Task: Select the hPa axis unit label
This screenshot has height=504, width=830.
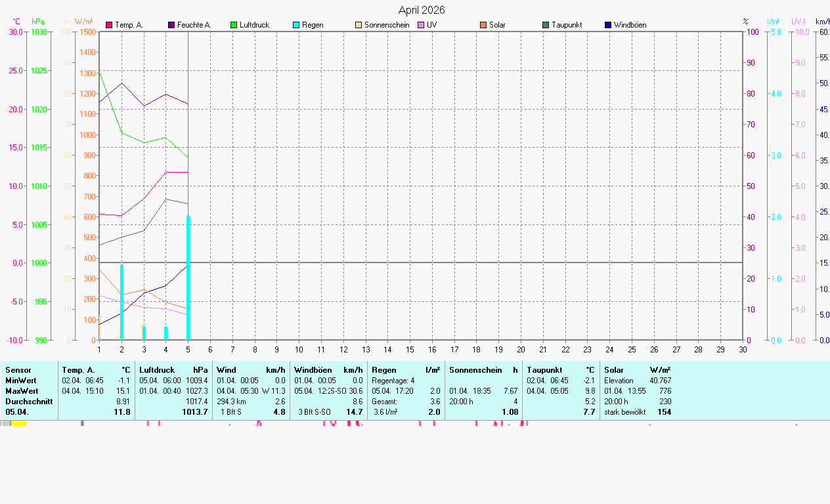Action: (38, 22)
